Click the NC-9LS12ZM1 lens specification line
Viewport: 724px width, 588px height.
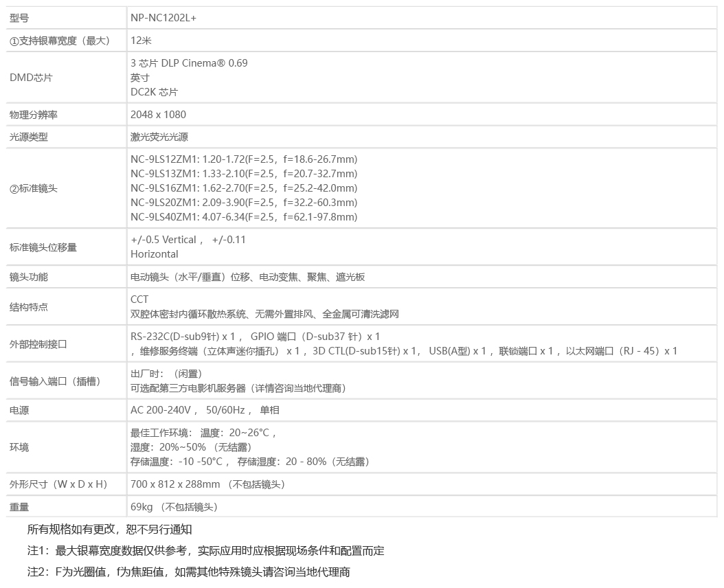tap(244, 159)
